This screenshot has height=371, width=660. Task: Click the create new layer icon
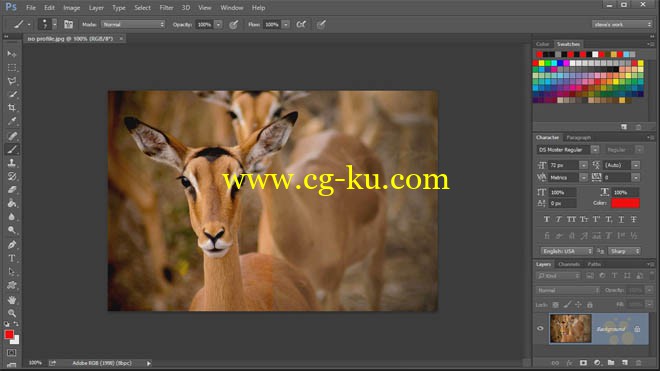tap(625, 363)
